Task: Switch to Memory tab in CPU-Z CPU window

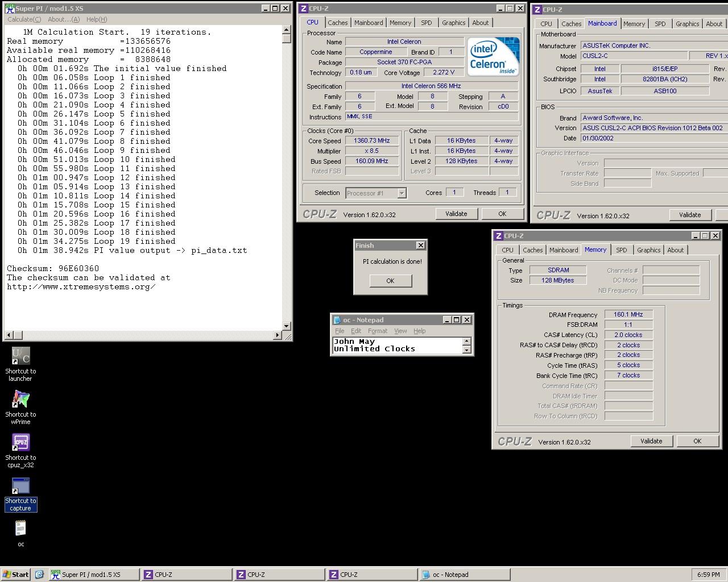Action: coord(400,23)
